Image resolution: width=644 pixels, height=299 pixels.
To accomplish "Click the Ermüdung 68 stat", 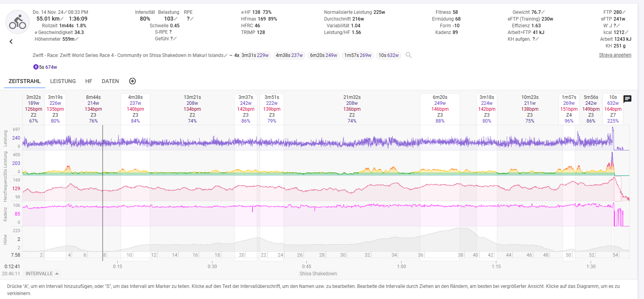I will (x=446, y=19).
